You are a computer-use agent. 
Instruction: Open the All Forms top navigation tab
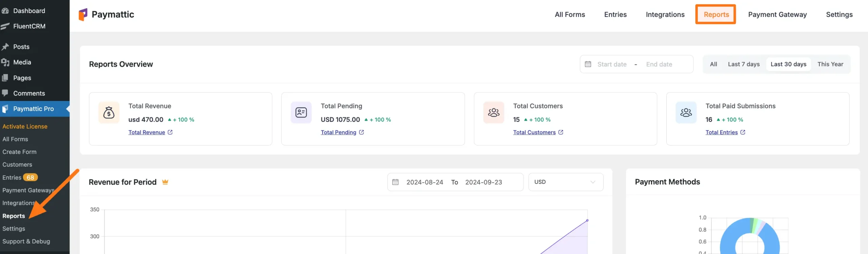570,15
